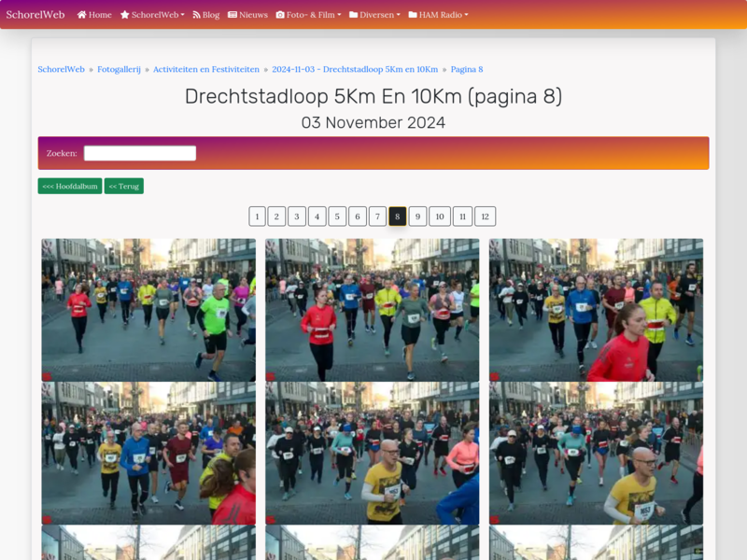This screenshot has width=747, height=560.
Task: Click the star icon beside SchorelWeb menu
Action: (125, 15)
